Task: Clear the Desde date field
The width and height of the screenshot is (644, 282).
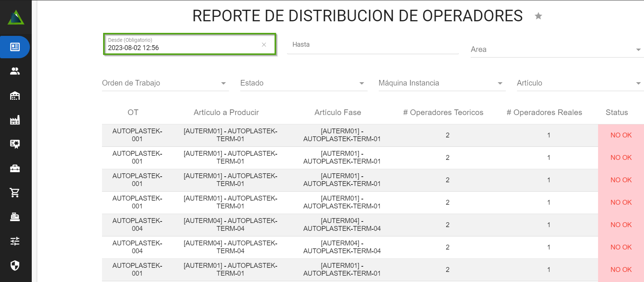Action: [x=264, y=45]
